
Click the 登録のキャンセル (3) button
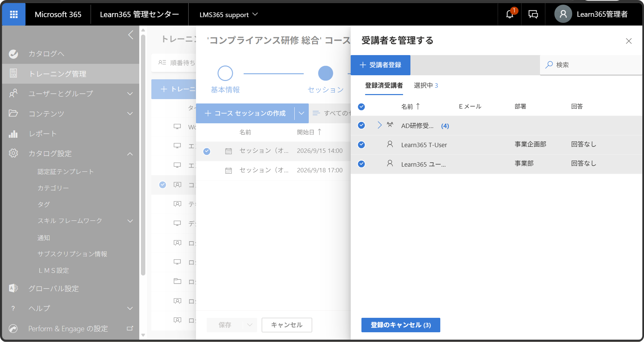tap(401, 325)
